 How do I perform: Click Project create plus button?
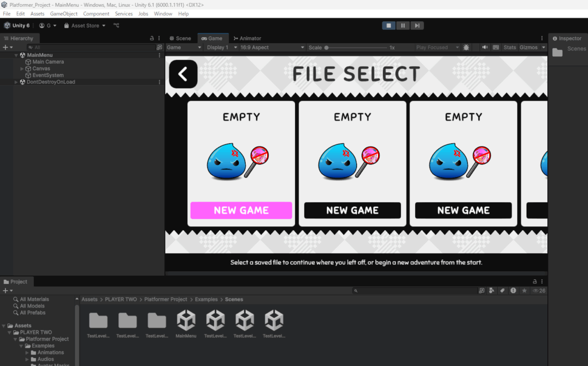click(7, 291)
